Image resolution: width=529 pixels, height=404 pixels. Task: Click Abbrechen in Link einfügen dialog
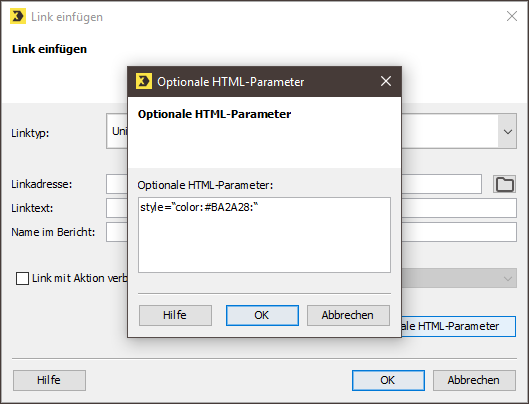coord(474,380)
